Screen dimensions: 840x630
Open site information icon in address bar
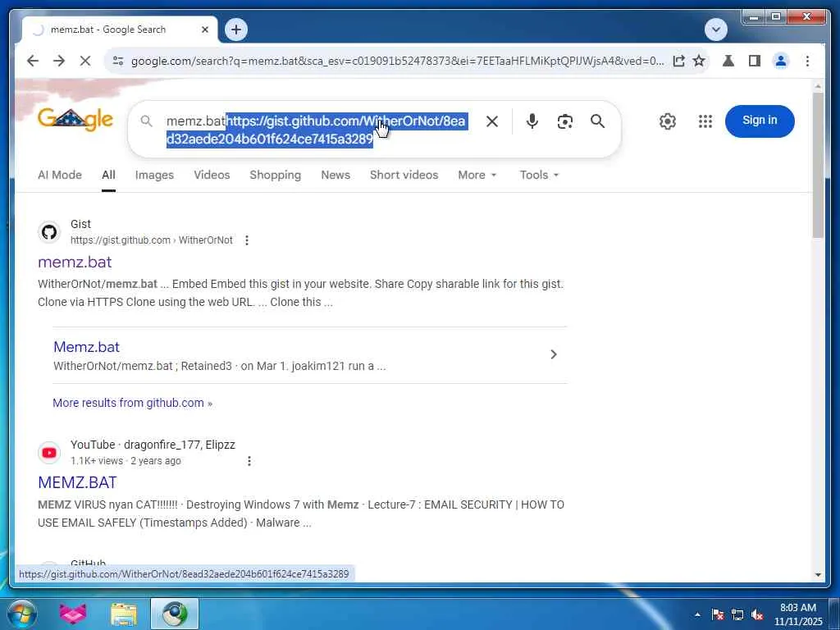118,61
